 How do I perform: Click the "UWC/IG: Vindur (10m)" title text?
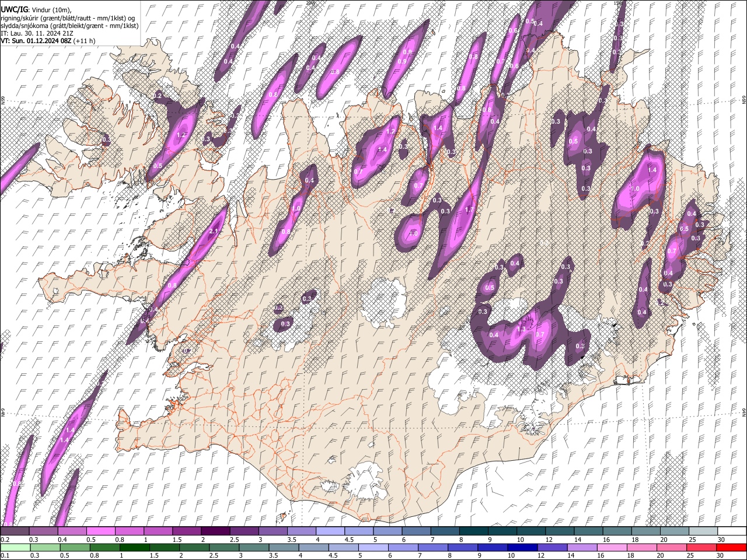(34, 9)
